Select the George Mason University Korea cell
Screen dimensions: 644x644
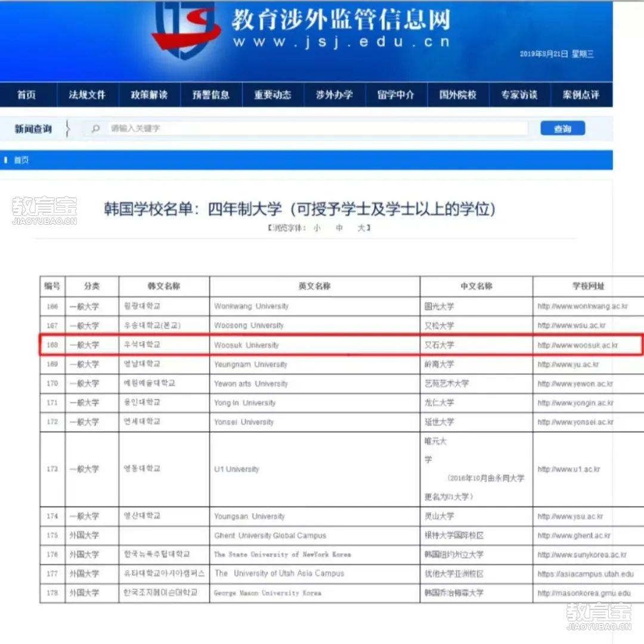pos(315,593)
